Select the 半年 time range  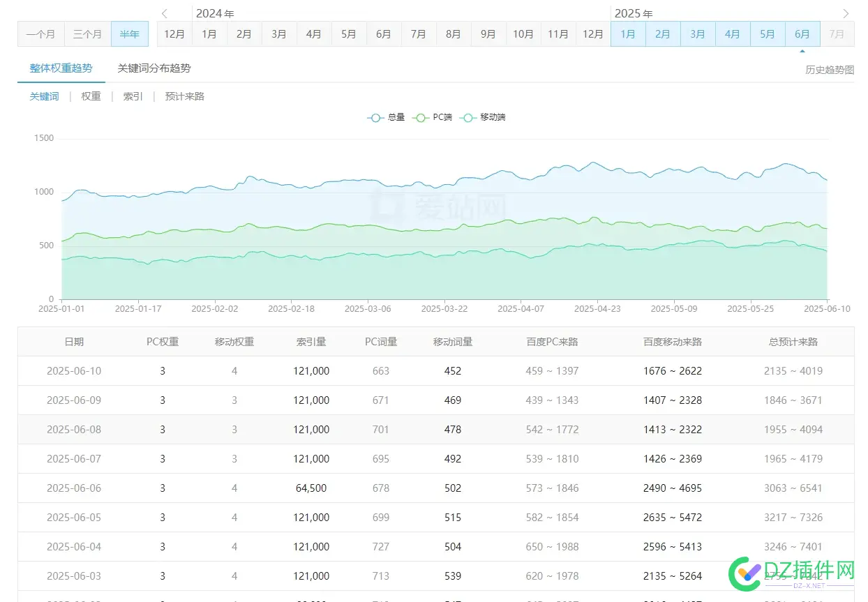pyautogui.click(x=129, y=33)
